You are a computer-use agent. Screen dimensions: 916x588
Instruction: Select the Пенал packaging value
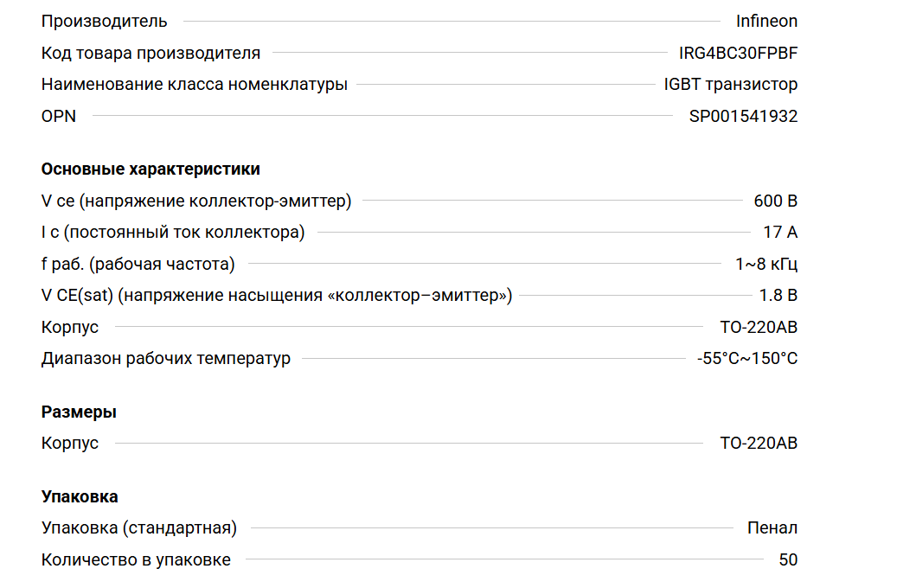click(x=772, y=528)
